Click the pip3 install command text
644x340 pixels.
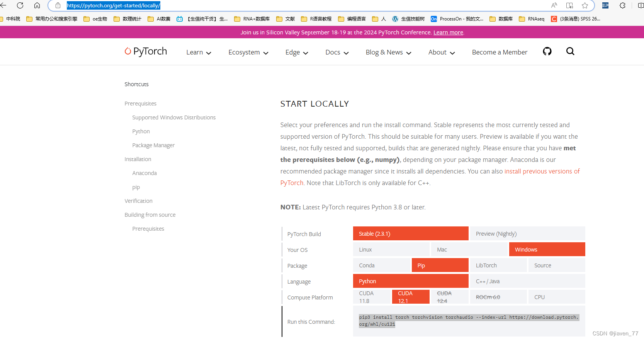[x=469, y=321]
